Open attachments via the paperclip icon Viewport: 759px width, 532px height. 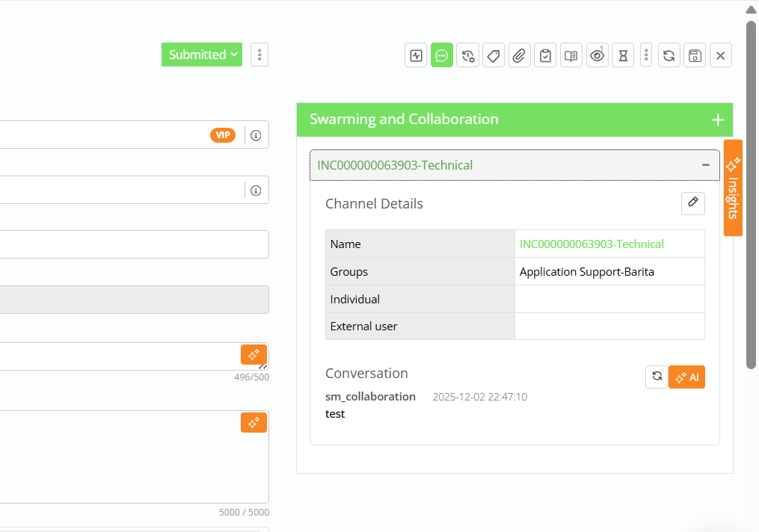(x=520, y=55)
